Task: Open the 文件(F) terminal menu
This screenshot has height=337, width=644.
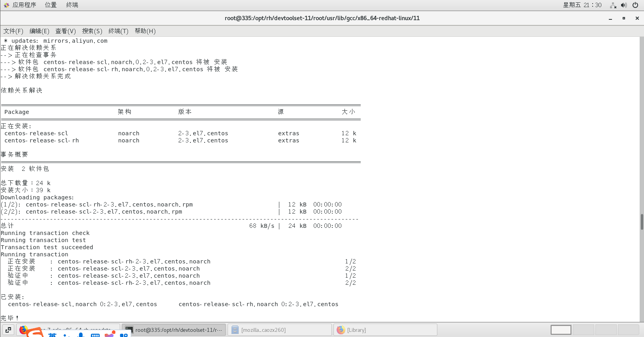Action: pyautogui.click(x=13, y=31)
